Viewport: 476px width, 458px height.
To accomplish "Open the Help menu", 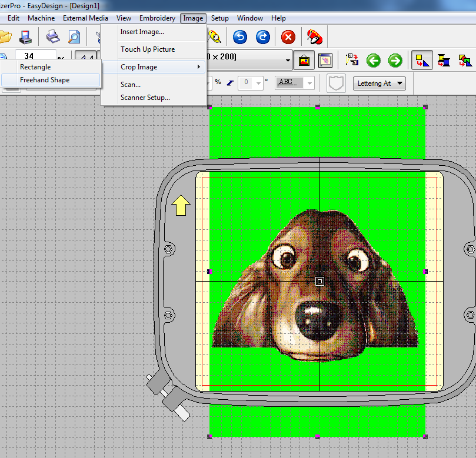I will pyautogui.click(x=278, y=18).
